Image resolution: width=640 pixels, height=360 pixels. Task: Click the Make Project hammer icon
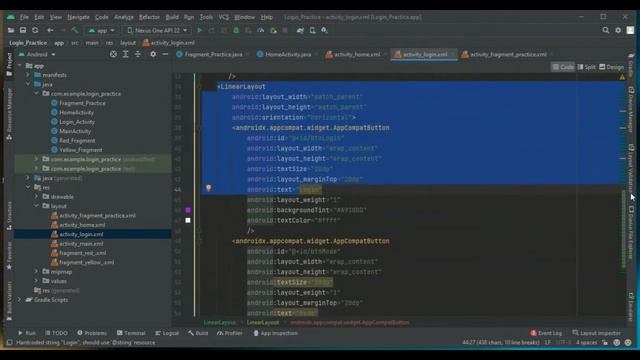[x=75, y=30]
